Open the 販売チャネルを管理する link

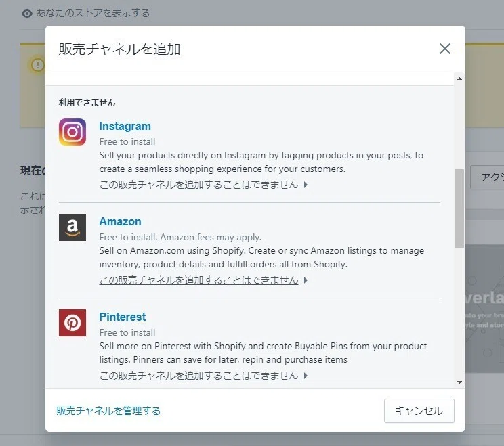(108, 411)
